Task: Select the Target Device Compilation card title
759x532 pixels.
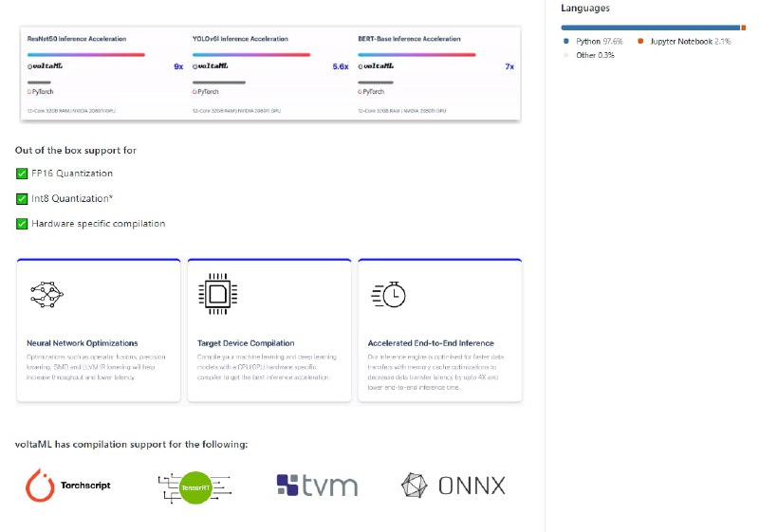Action: tap(246, 343)
